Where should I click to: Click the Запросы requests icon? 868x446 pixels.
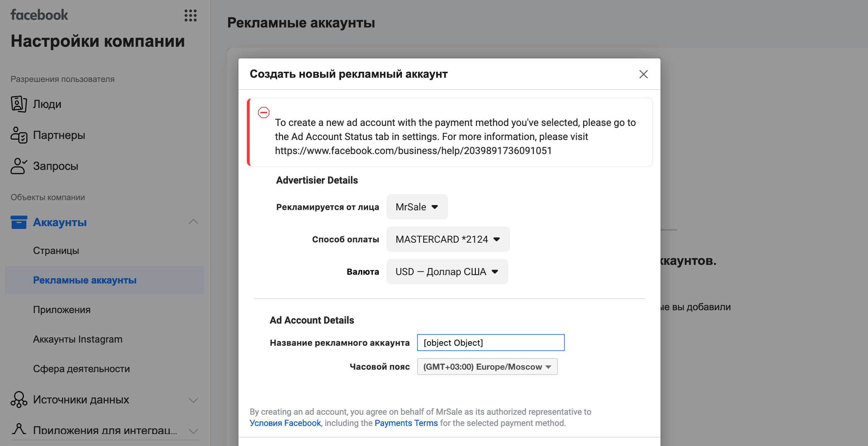[x=19, y=166]
